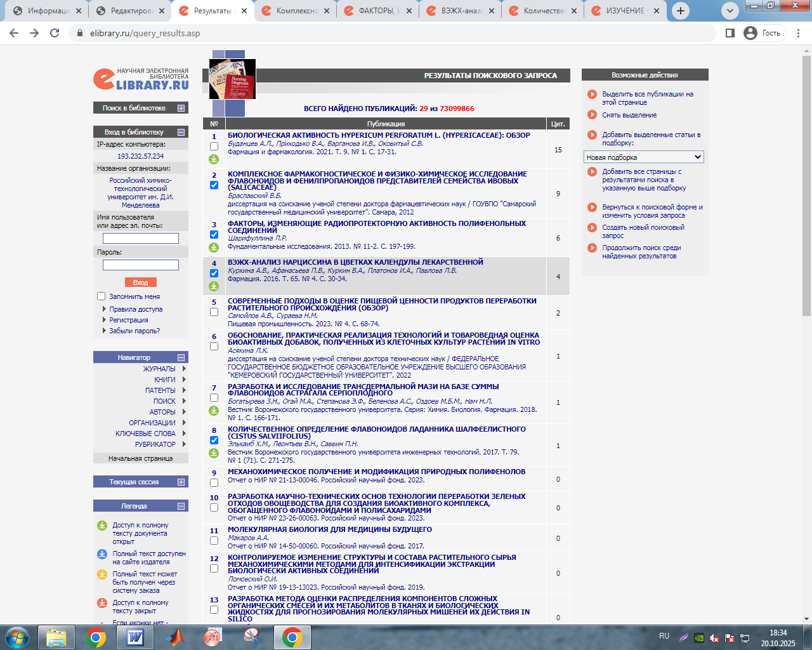Open 'ЖУРНАЛЫ' in the navigator menu

[x=159, y=369]
